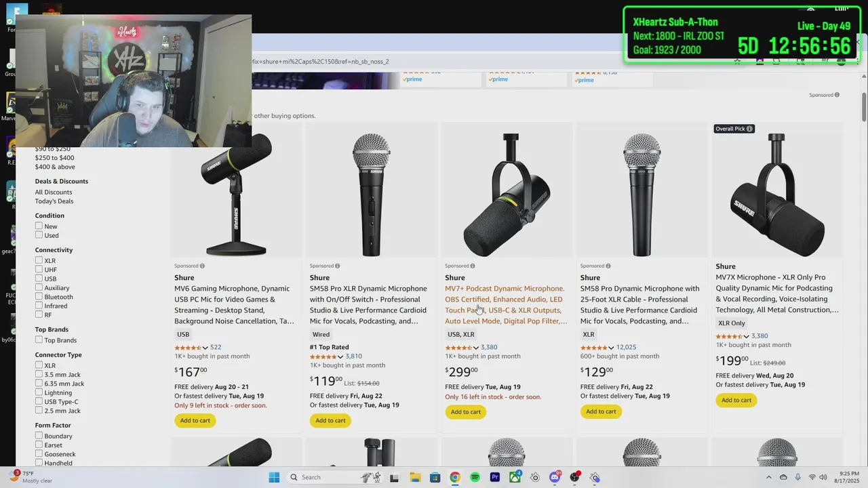Check the Lightning connector checkbox
The width and height of the screenshot is (868, 488).
pos(39,392)
